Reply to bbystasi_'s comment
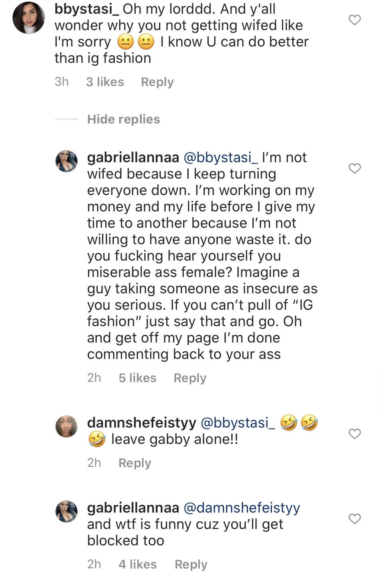383x588 pixels. [x=157, y=82]
